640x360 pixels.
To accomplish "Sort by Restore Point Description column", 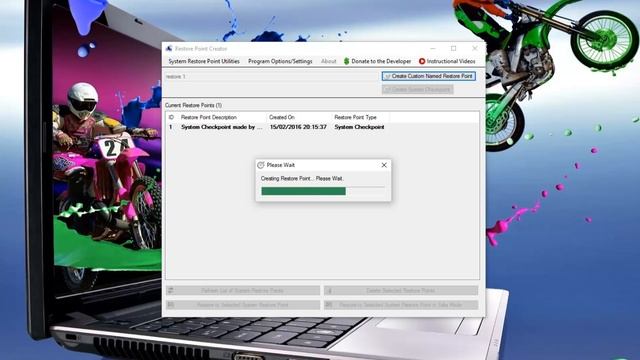I will (222, 117).
